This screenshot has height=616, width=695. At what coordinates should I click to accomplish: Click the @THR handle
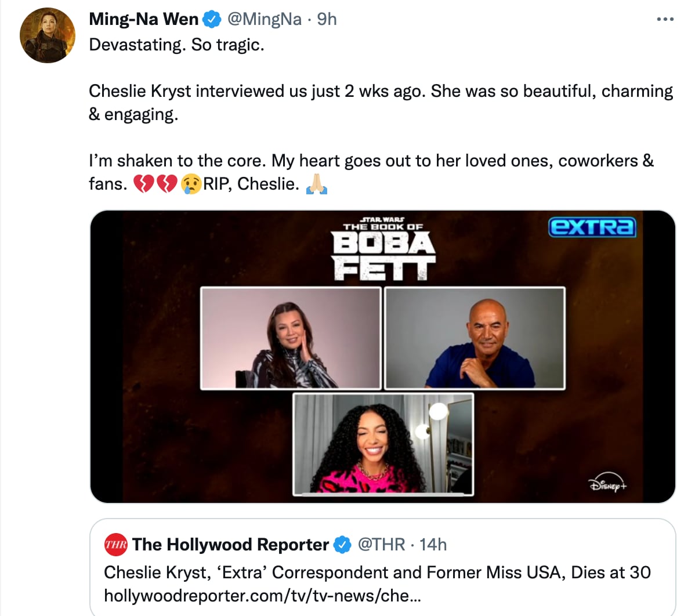tap(381, 545)
